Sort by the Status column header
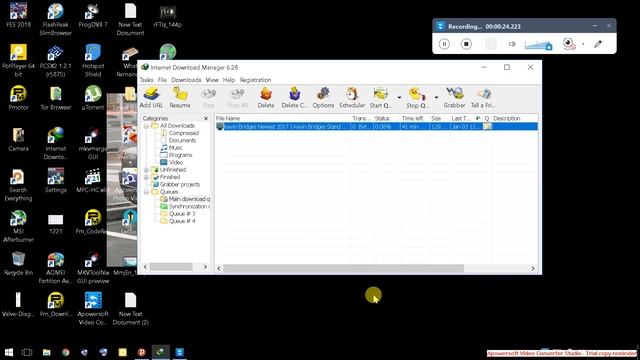The image size is (640, 360). tap(386, 118)
